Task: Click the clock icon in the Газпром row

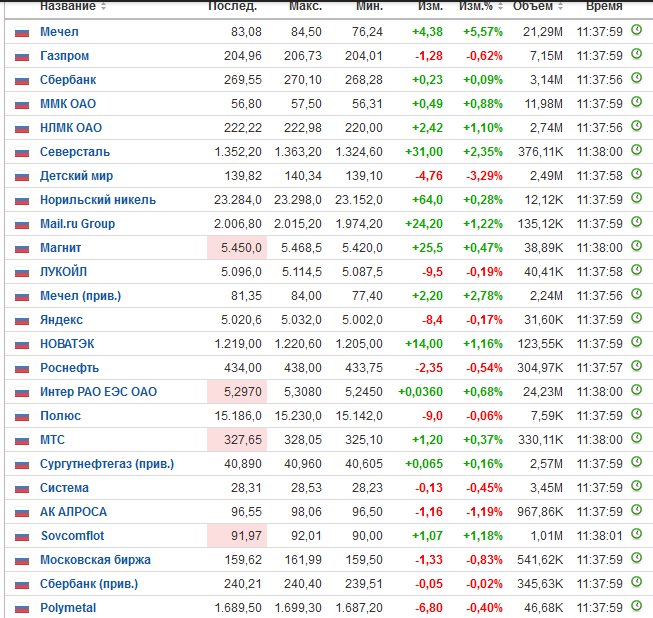Action: 636,54
